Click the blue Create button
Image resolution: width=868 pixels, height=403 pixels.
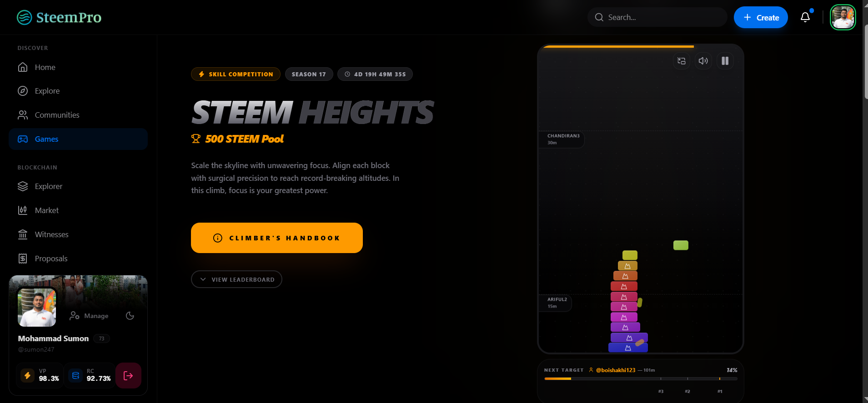[x=761, y=17]
